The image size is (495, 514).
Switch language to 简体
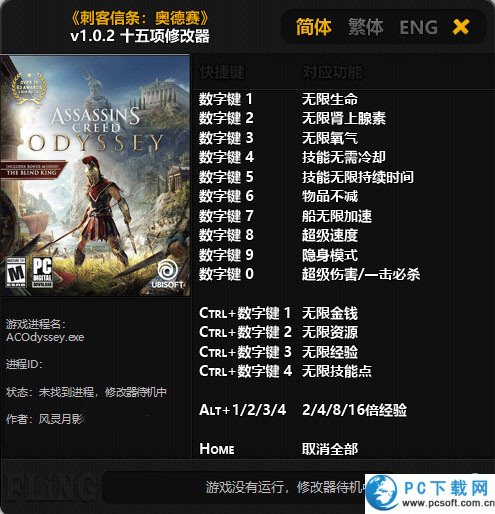click(314, 27)
